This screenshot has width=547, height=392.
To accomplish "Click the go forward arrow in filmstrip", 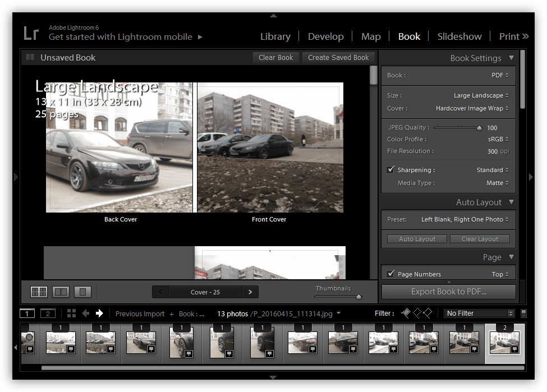I will (x=99, y=313).
